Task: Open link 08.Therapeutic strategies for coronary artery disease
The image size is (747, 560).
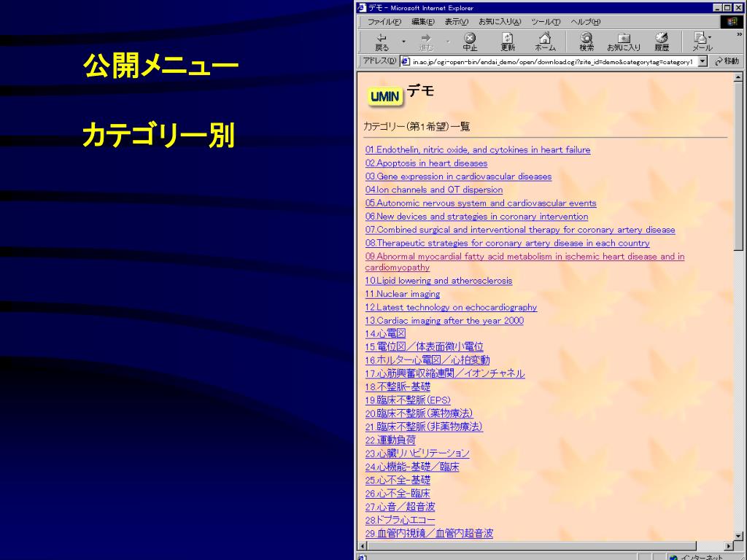Action: [508, 243]
